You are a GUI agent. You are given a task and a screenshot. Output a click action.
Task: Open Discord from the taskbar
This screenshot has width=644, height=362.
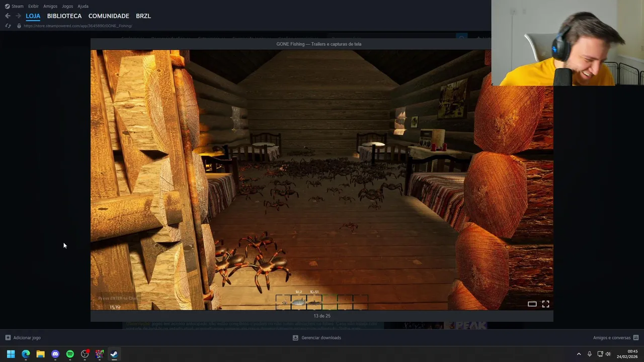click(55, 354)
